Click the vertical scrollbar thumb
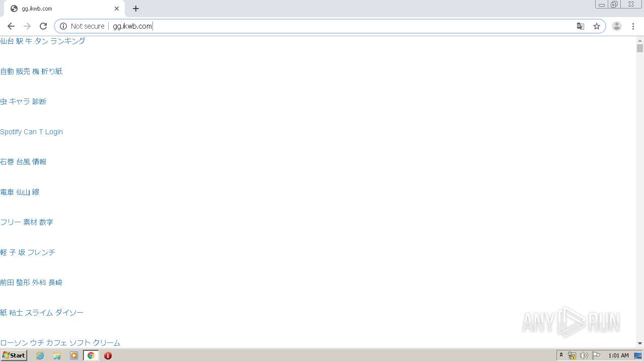 click(x=640, y=48)
